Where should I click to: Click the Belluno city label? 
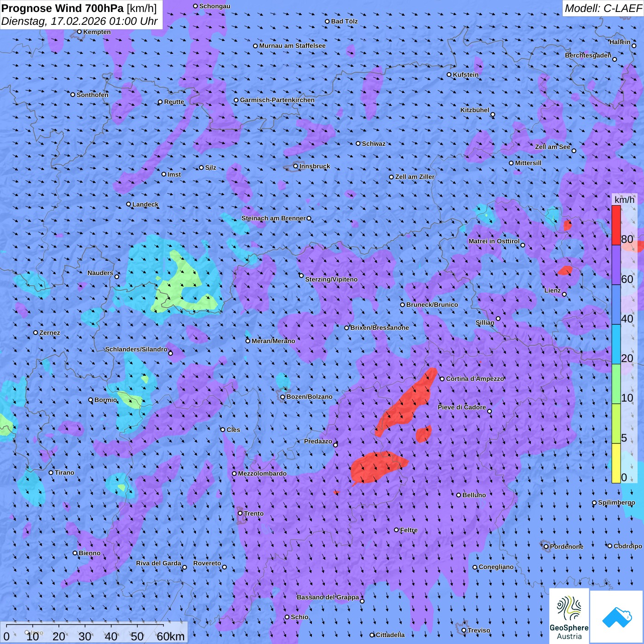[x=474, y=495]
